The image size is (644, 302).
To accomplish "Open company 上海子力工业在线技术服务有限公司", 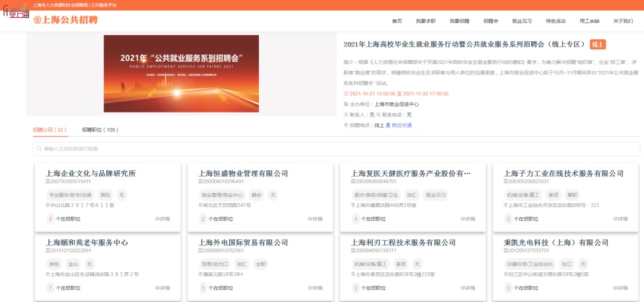I will click(563, 173).
